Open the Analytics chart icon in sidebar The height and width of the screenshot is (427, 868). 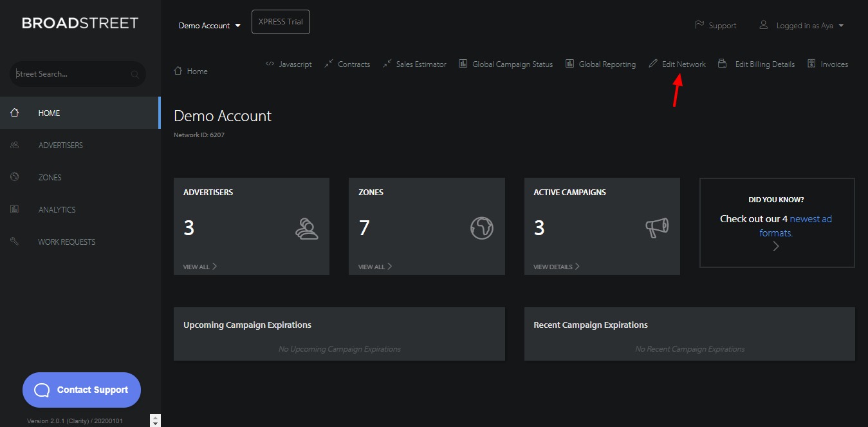pos(15,209)
